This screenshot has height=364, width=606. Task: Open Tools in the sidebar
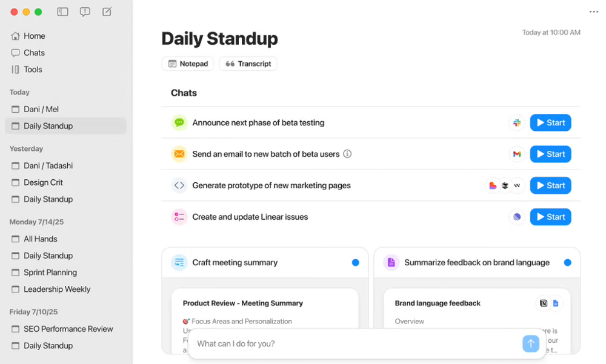(x=33, y=70)
